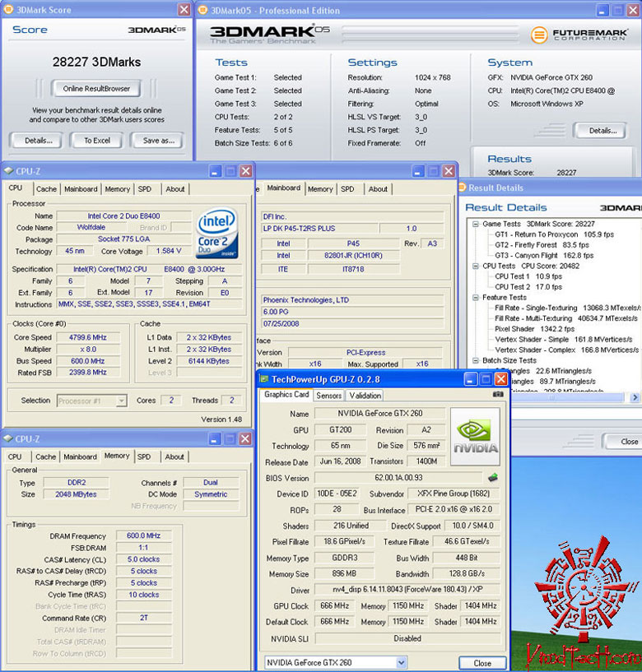
Task: Collapse the CPU Tests tree node
Action: click(476, 266)
